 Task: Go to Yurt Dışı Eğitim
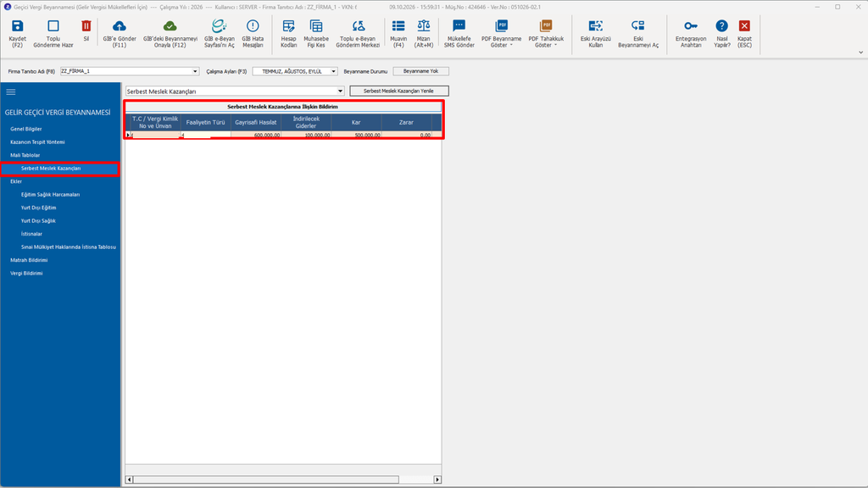(x=39, y=208)
